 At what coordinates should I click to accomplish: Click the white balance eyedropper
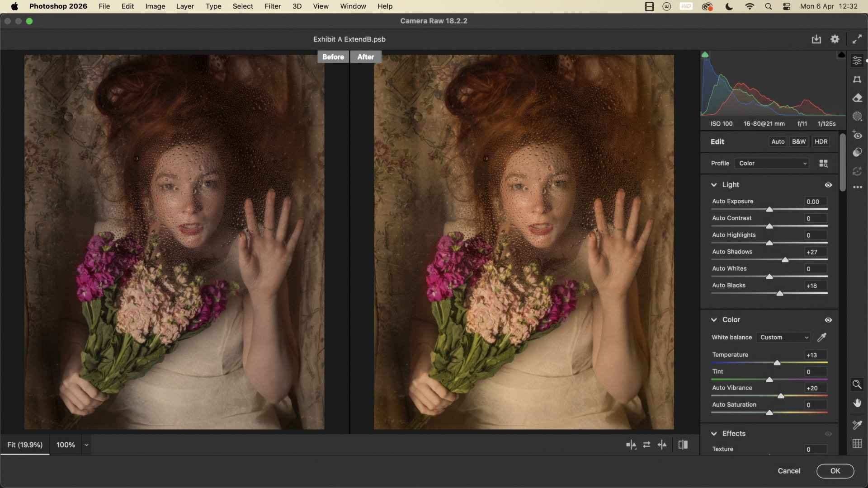coord(822,338)
